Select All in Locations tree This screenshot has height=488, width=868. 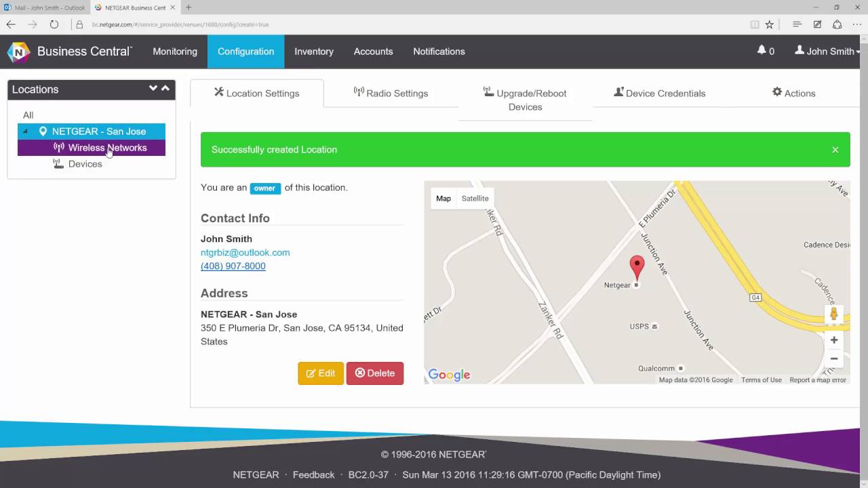click(28, 115)
